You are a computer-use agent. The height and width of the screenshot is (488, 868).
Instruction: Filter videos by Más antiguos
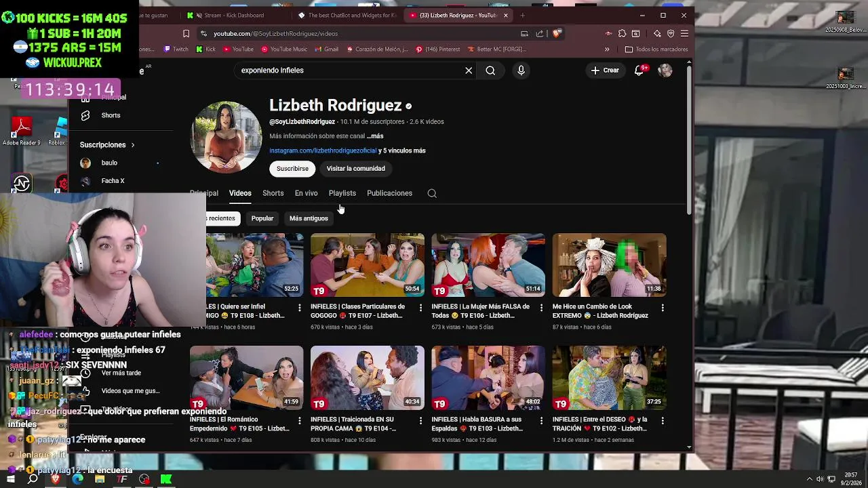coord(309,218)
